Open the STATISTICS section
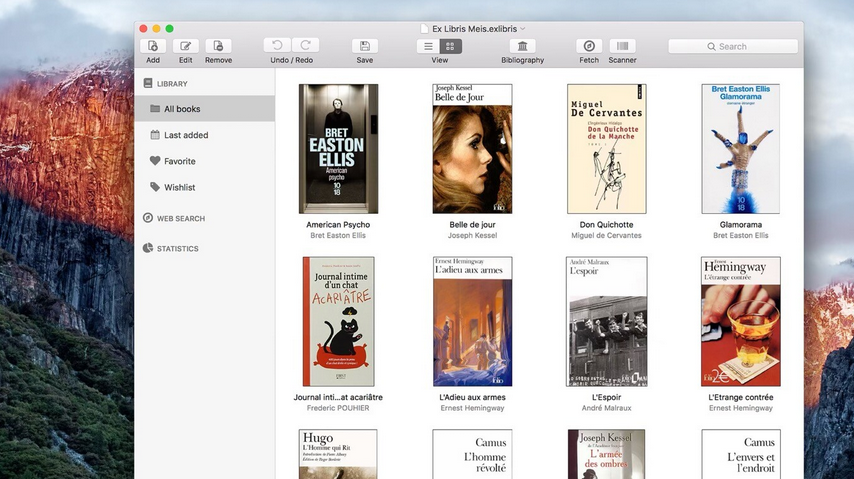 pyautogui.click(x=178, y=248)
